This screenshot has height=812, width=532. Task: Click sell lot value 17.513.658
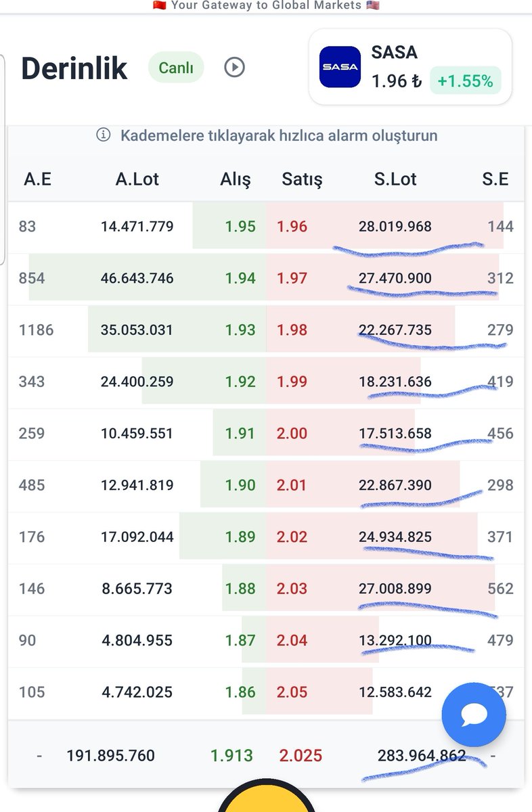point(395,434)
